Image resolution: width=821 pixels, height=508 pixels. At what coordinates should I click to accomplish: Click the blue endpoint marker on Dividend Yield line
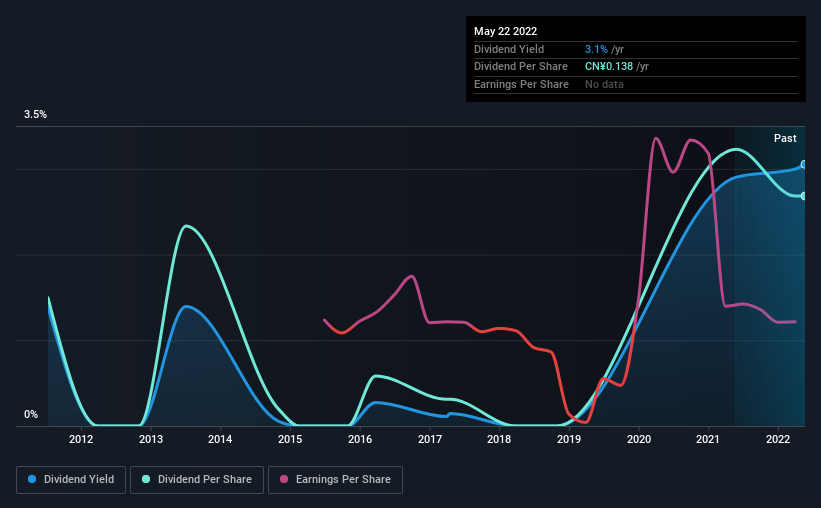point(804,164)
